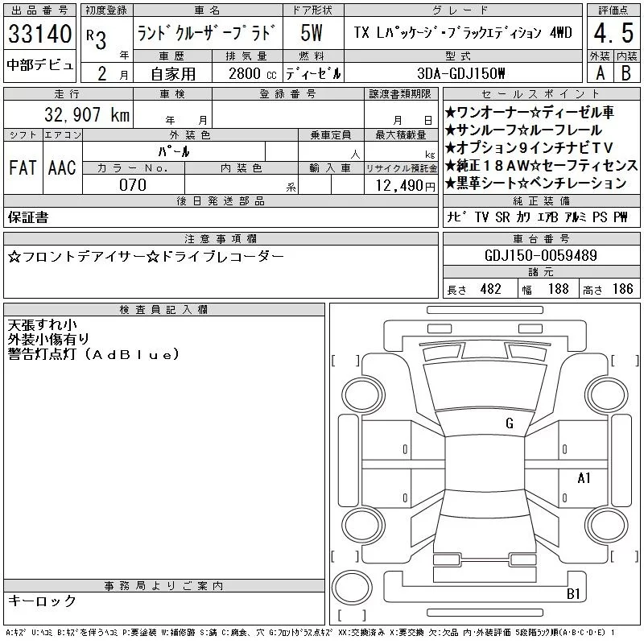Click the G mark on the windshield diagram
Screen dimensions: 644x644
pos(509,423)
